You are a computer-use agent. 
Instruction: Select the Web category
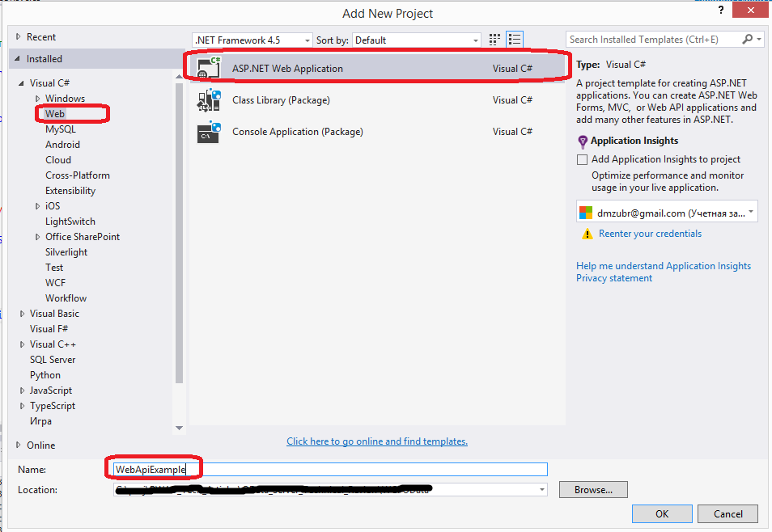pyautogui.click(x=55, y=114)
